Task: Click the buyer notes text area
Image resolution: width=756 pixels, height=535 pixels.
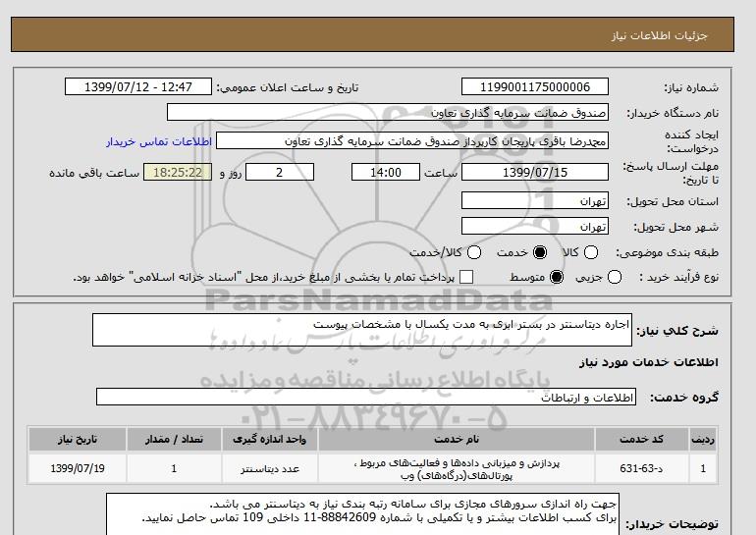Action: coord(362,513)
